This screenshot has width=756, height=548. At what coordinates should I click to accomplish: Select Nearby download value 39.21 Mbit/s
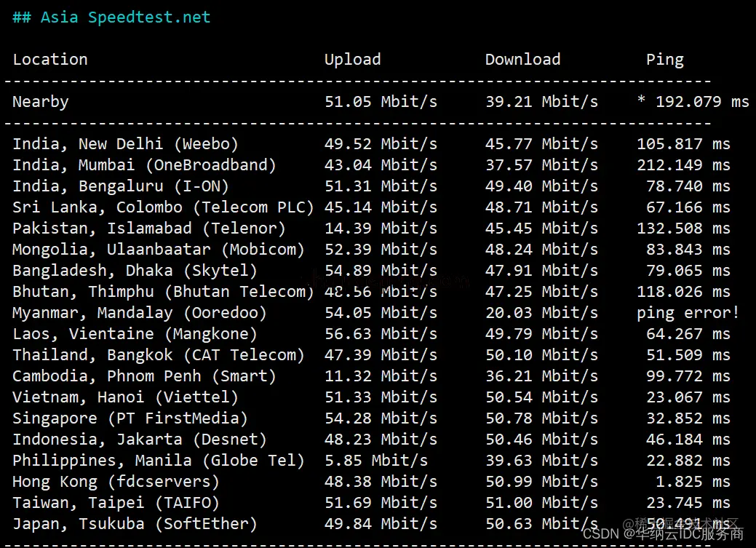click(541, 102)
